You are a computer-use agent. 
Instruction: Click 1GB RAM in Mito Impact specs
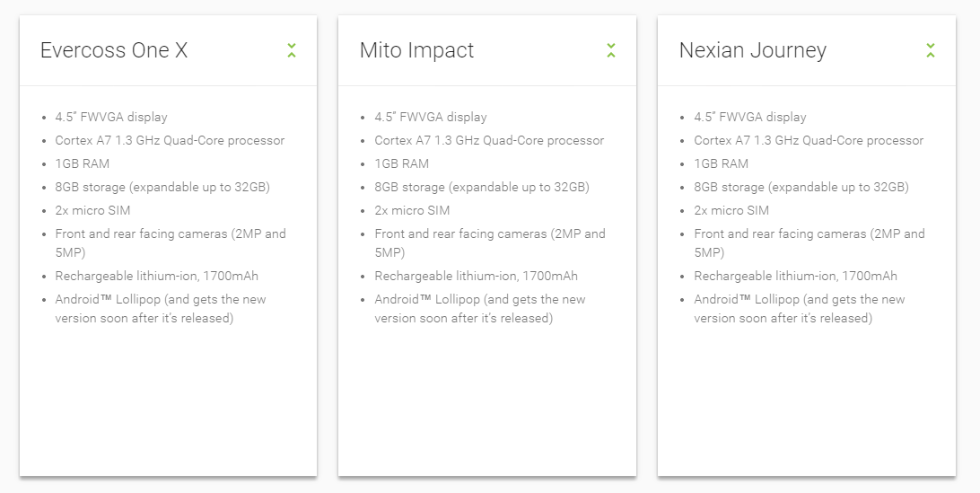coord(401,163)
